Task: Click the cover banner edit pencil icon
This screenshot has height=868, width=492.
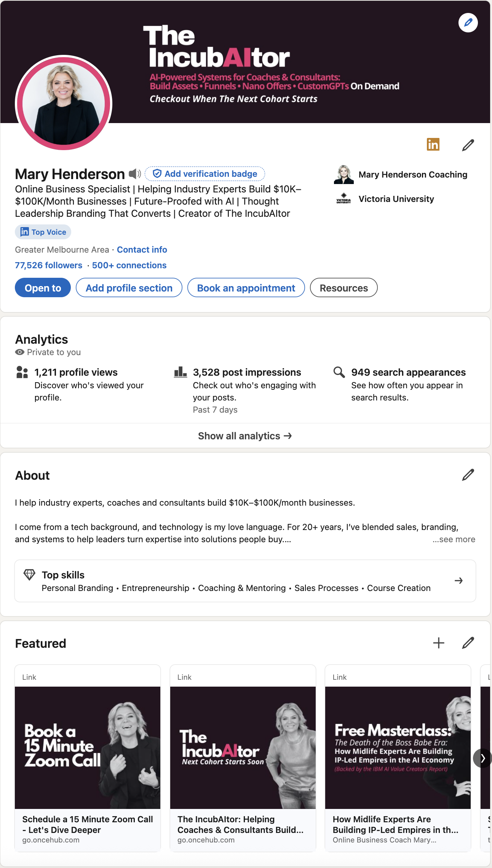Action: point(468,23)
